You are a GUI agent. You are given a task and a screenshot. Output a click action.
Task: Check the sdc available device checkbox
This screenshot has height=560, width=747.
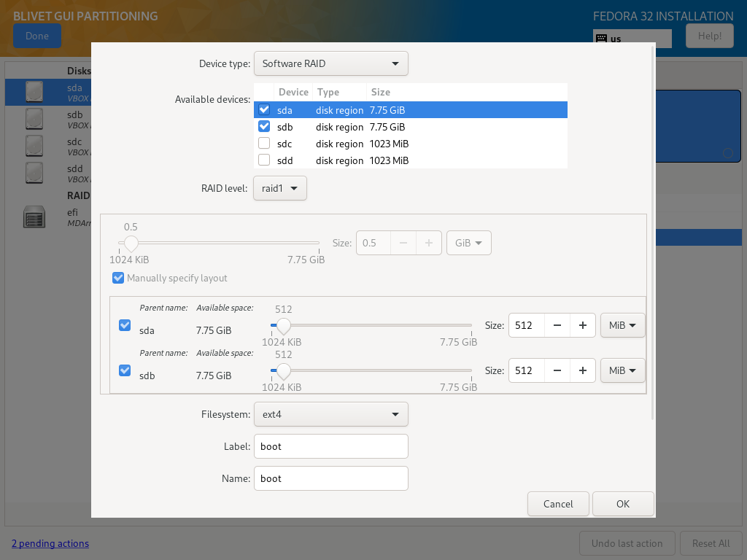click(264, 144)
